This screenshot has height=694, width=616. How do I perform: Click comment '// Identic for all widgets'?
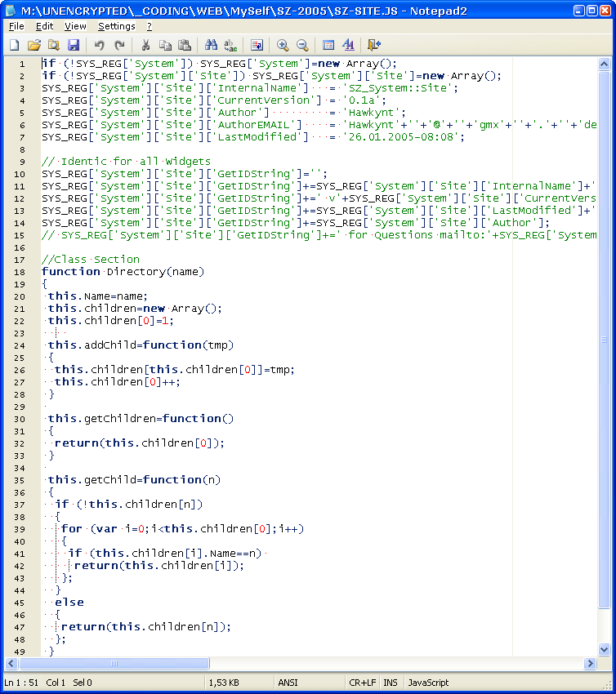click(126, 162)
